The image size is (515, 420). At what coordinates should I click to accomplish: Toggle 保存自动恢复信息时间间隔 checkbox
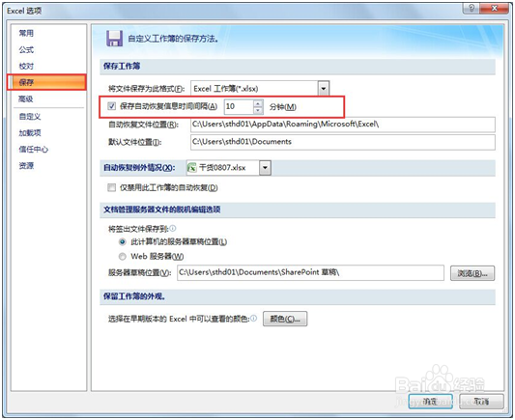point(112,106)
